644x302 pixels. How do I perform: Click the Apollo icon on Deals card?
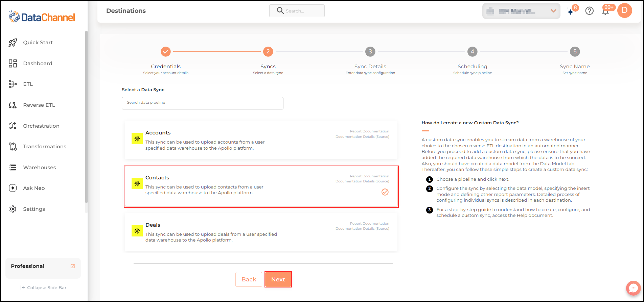tap(137, 231)
